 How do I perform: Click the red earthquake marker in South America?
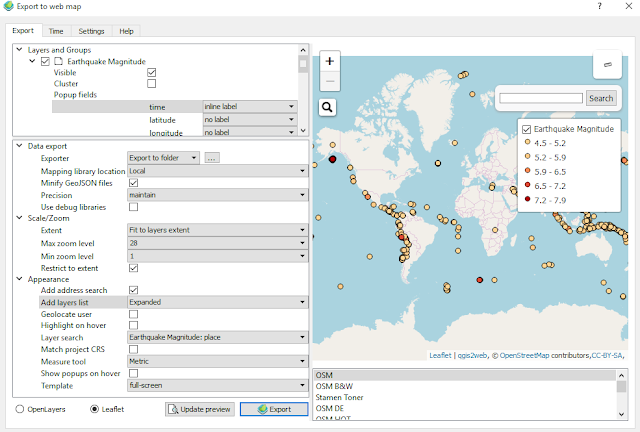401,237
